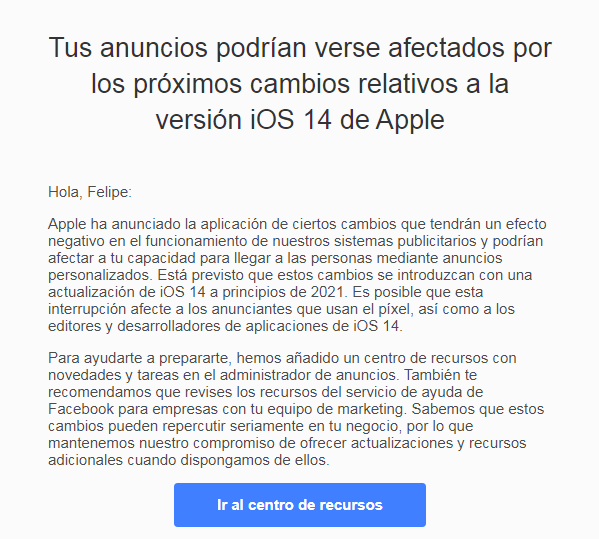Click the "Ir al centro de recursos" button

(x=300, y=505)
